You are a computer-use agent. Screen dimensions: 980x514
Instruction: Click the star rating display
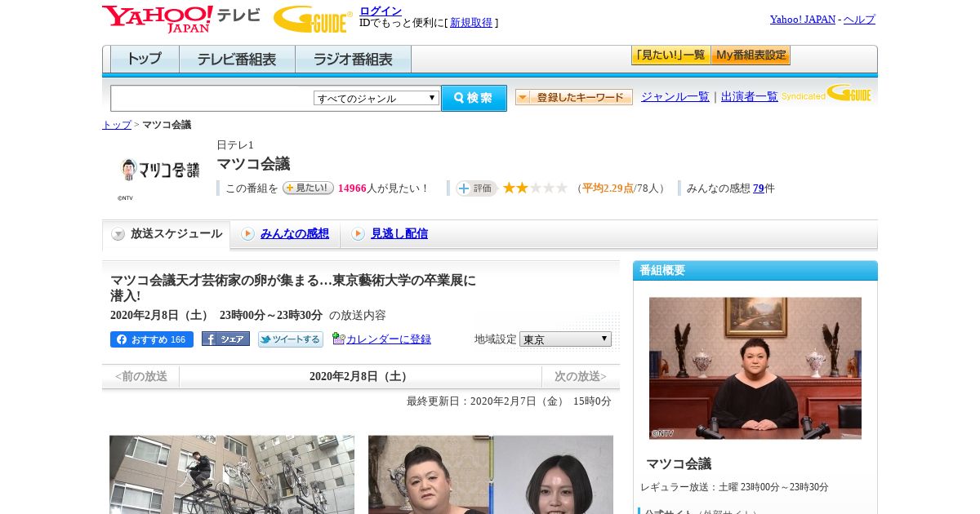pos(535,188)
